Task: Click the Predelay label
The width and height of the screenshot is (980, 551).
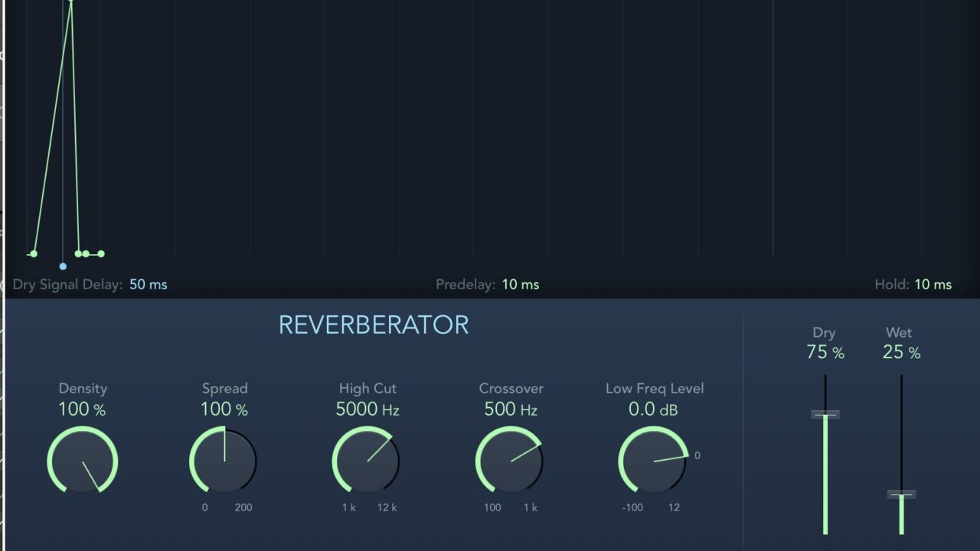Action: click(466, 285)
